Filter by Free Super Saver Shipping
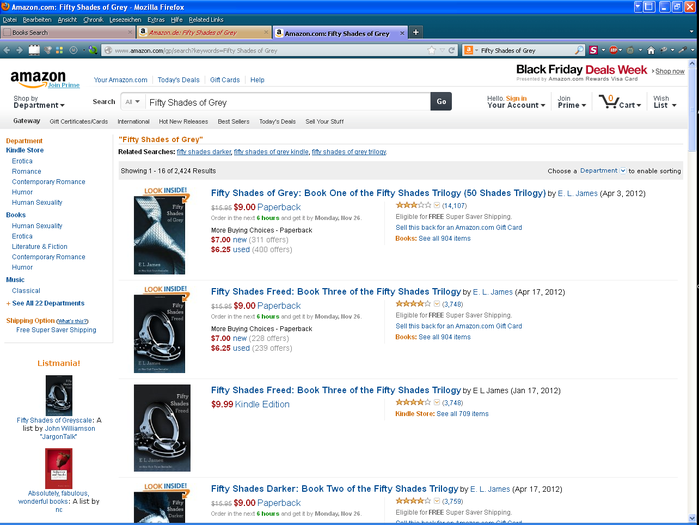 pos(56,330)
